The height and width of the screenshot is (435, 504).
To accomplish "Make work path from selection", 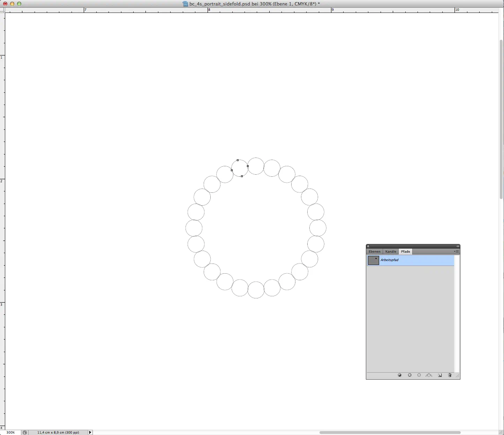I will (429, 375).
